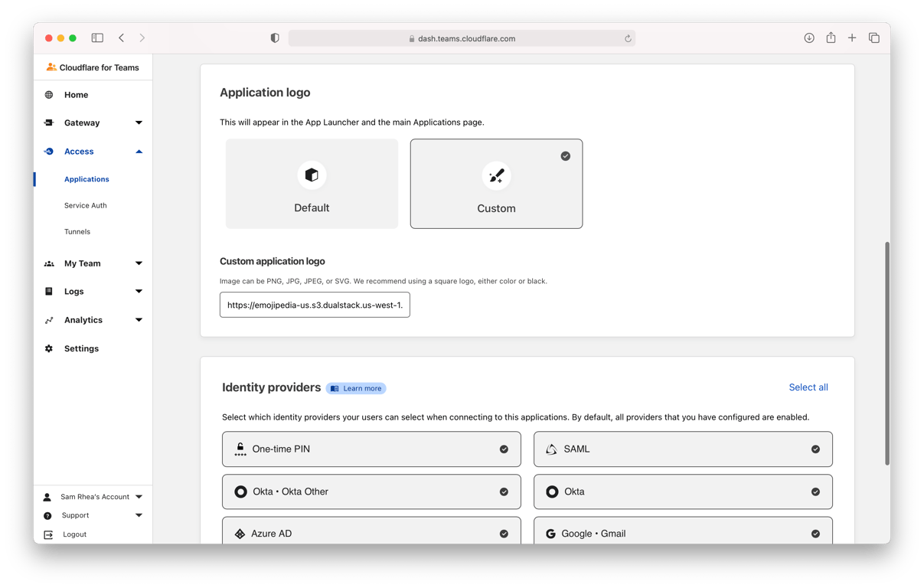
Task: Click the Analytics chart icon
Action: click(49, 320)
